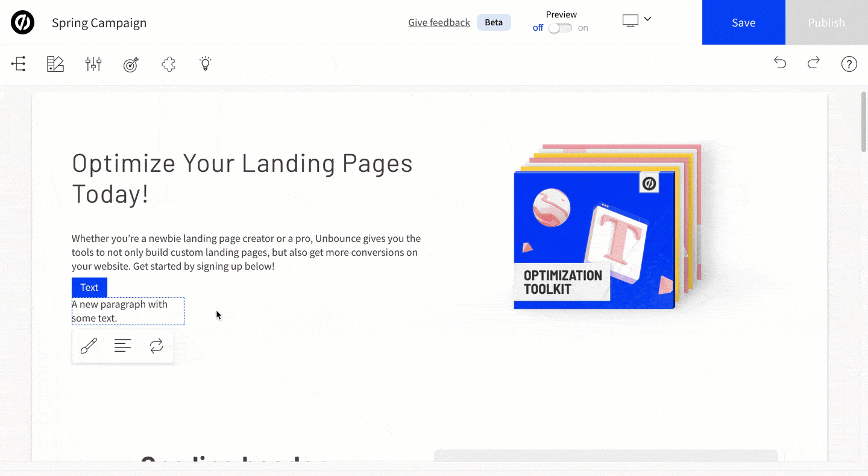The height and width of the screenshot is (476, 868).
Task: Click the Beta badge
Action: pyautogui.click(x=494, y=22)
